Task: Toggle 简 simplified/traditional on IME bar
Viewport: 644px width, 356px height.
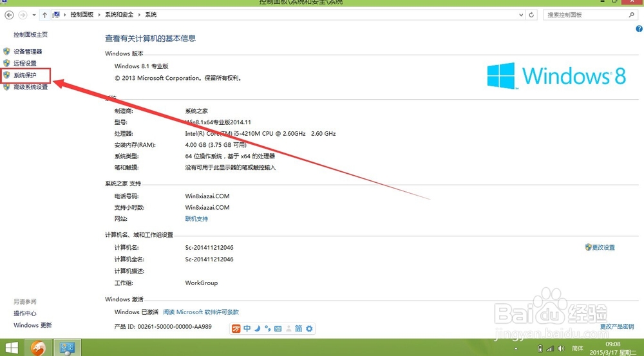Action: point(299,328)
